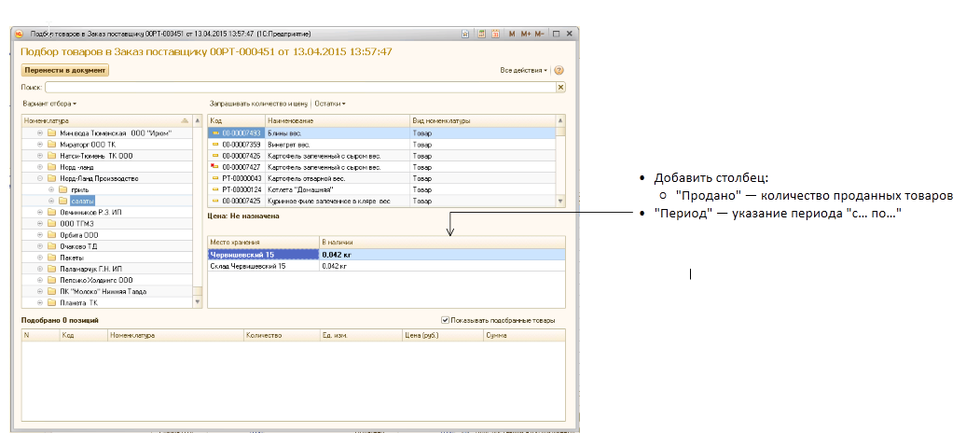Viewport: 980px width, 446px height.
Task: Open the 'Все действия' menu
Action: pos(523,70)
